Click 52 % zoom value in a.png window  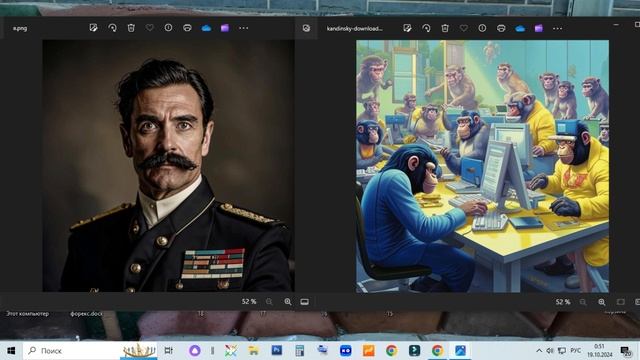pos(249,302)
